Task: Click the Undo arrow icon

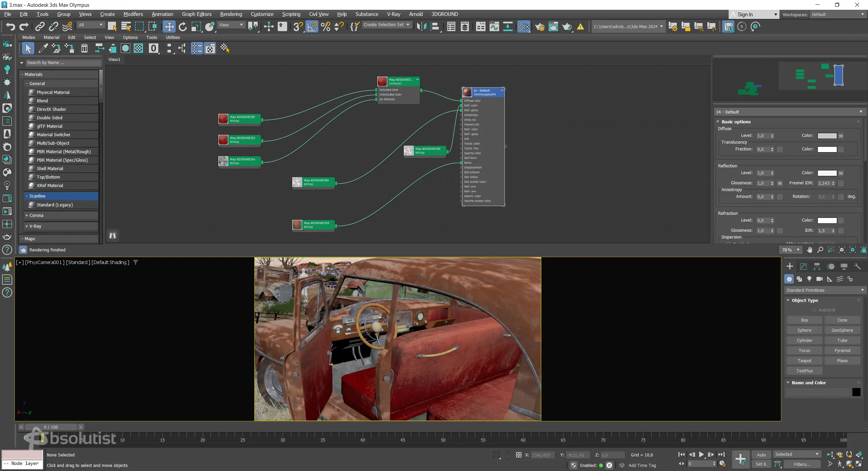Action: coord(11,26)
